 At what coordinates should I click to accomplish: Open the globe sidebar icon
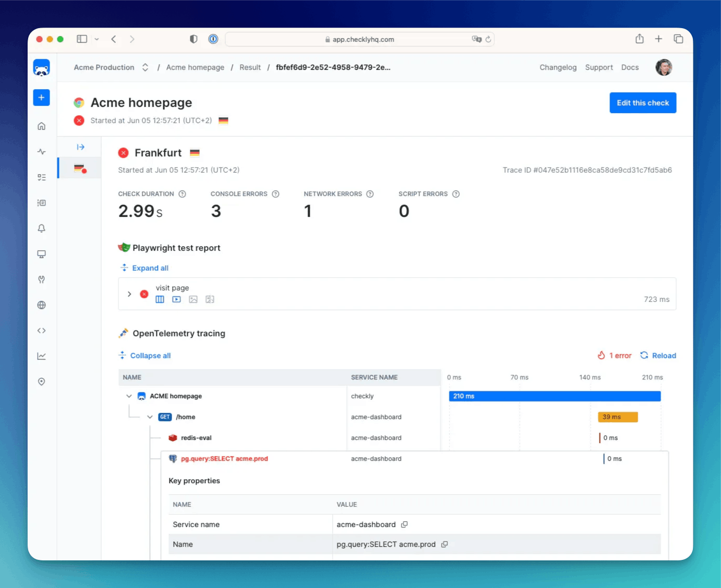[42, 305]
